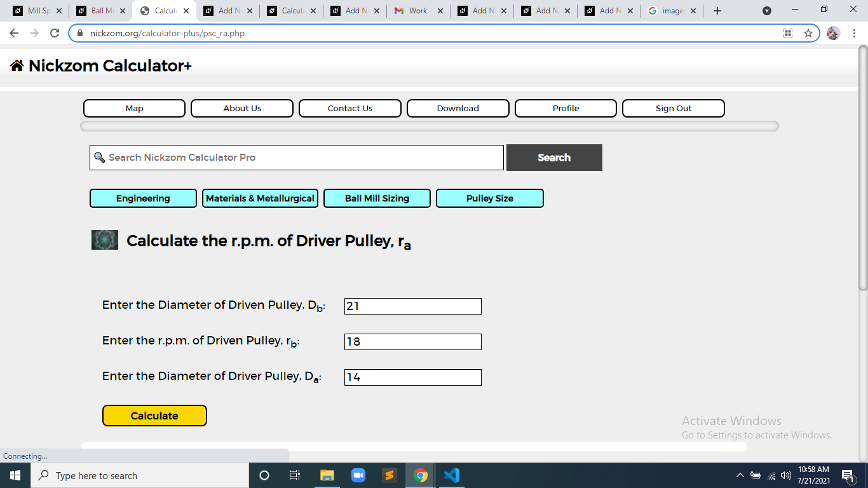Open Cortana circle on taskbar

coord(264,475)
